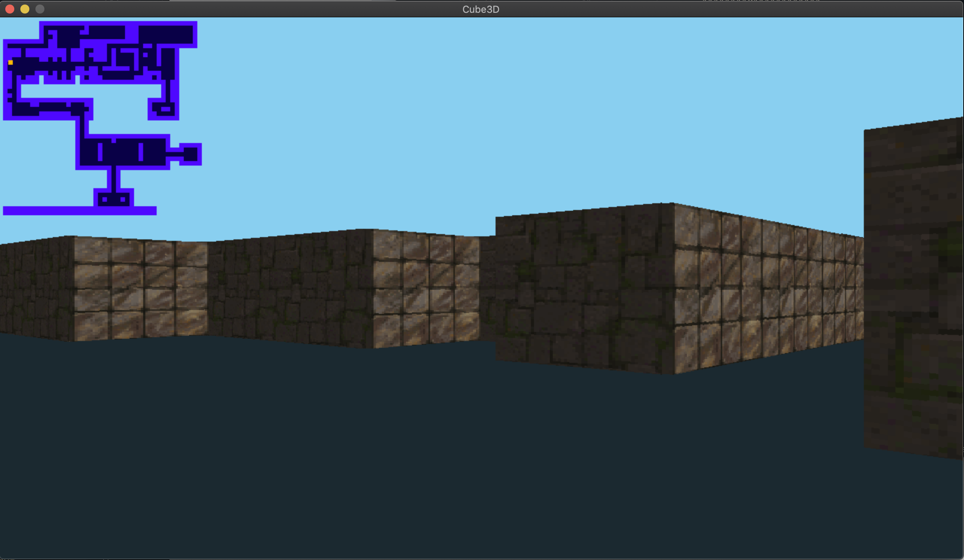964x560 pixels.
Task: Click the gray disabled zoom button
Action: pyautogui.click(x=40, y=9)
